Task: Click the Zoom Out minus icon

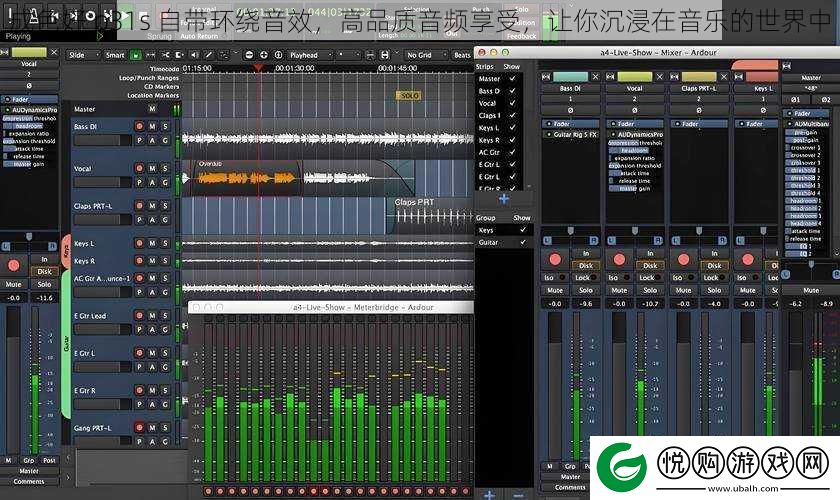Action: pos(249,55)
